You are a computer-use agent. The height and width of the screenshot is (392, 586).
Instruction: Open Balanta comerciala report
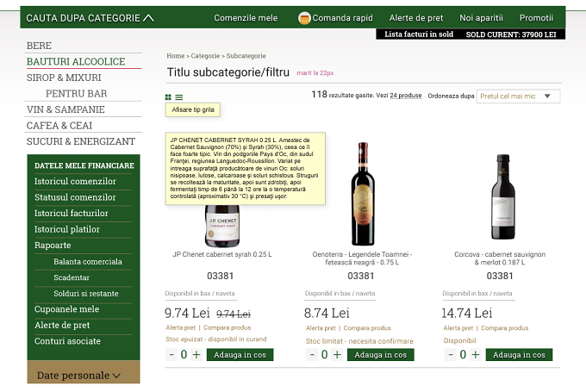coord(88,262)
